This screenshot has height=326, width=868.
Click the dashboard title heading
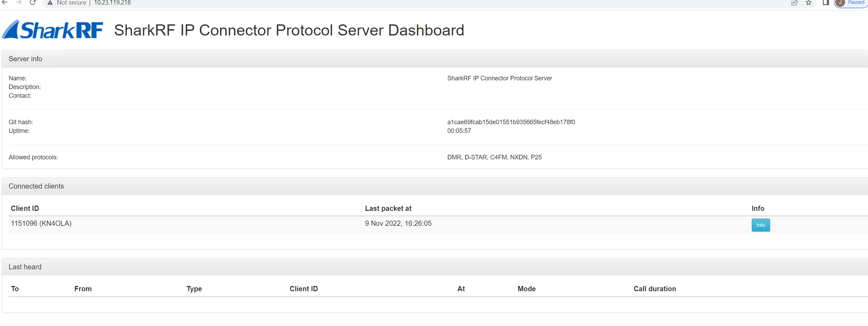tap(289, 30)
